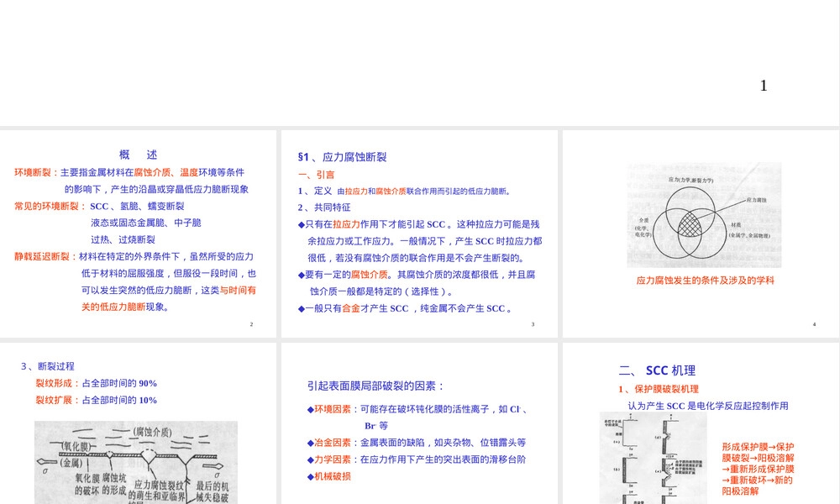Select the Venn diagram image on slide 4
Screen dimensions: 840x504
[704, 215]
